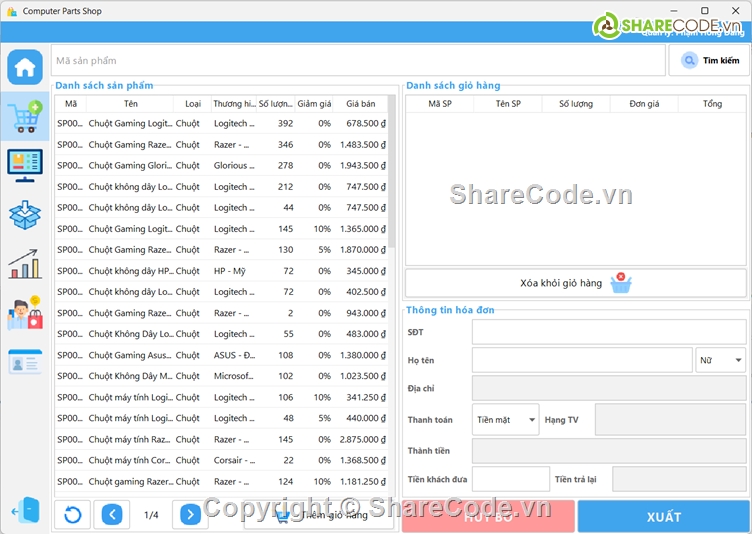Select row priced 2.875.000 ₫

coord(221,439)
